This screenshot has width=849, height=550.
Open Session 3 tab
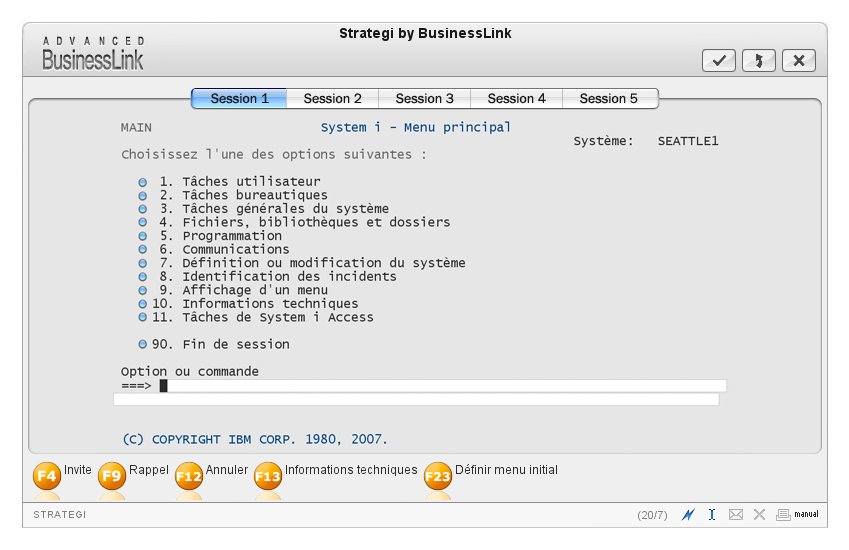pos(424,98)
